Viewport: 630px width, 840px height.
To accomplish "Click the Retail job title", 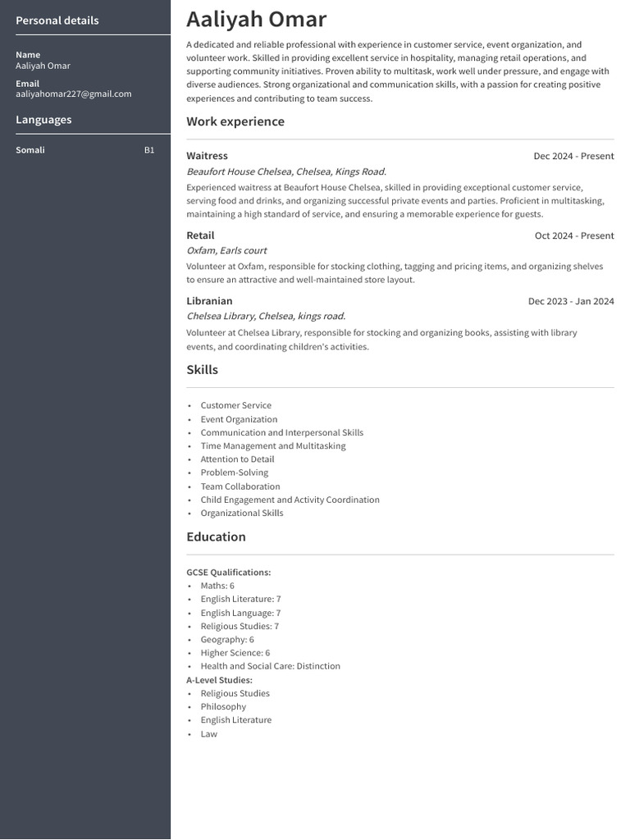I will (200, 235).
